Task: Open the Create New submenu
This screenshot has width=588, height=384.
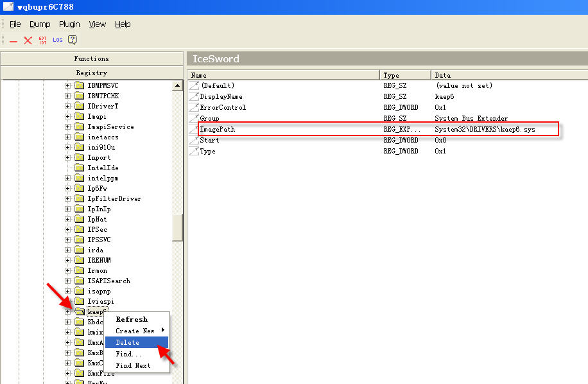Action: [x=137, y=331]
